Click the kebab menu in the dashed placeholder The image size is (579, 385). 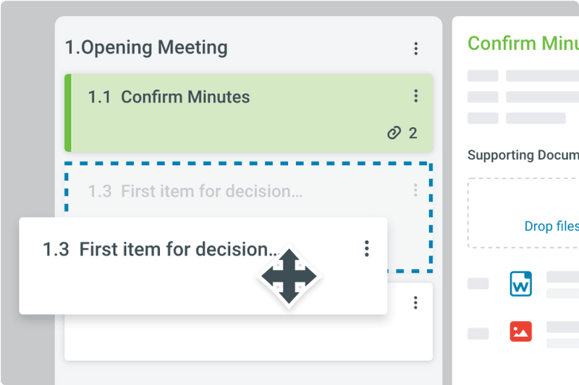pos(415,190)
